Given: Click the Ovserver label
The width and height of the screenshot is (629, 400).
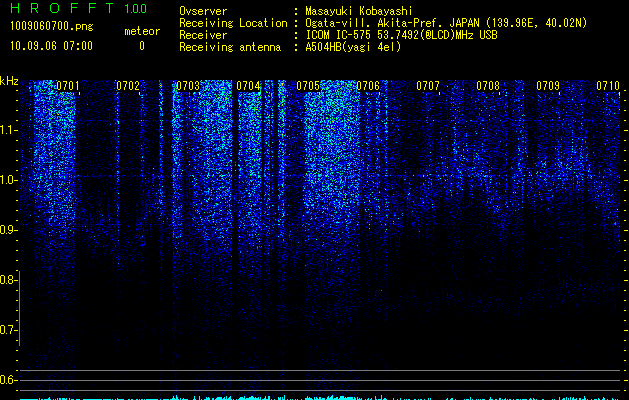Looking at the screenshot, I should coord(203,11).
